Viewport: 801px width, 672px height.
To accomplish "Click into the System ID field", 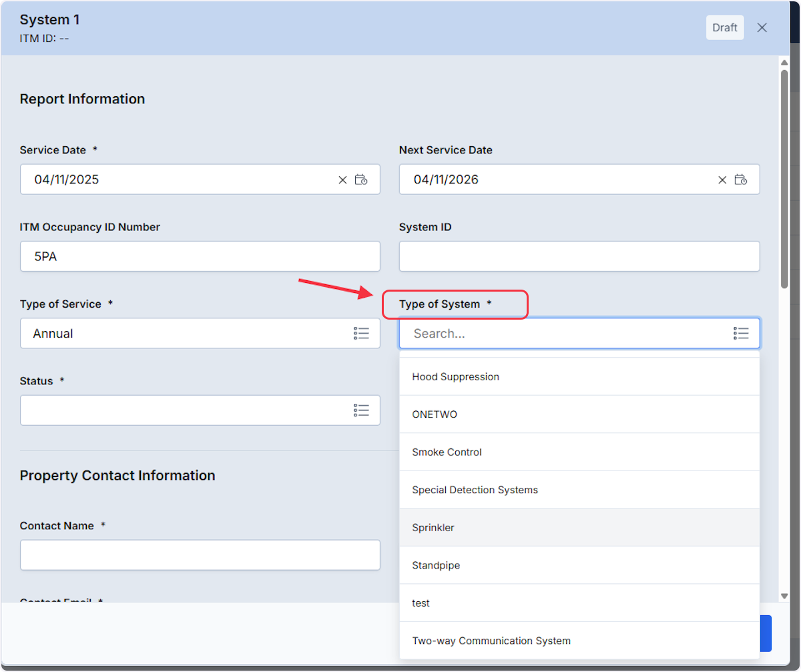I will click(x=579, y=256).
